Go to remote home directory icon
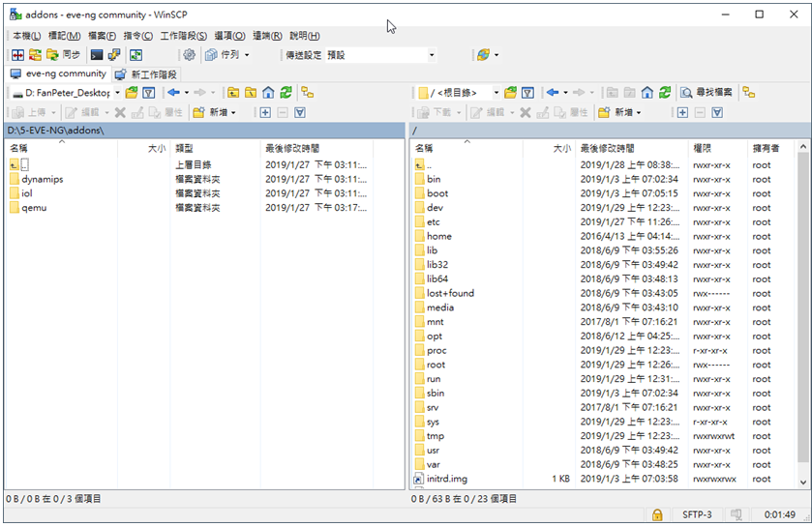Screen dimensions: 812x527 point(647,93)
